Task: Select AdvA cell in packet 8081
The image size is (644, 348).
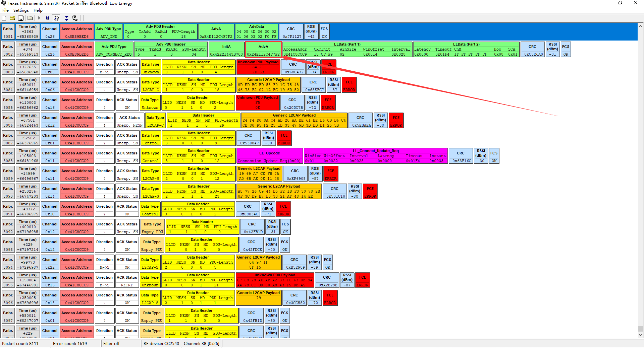Action: (216, 32)
